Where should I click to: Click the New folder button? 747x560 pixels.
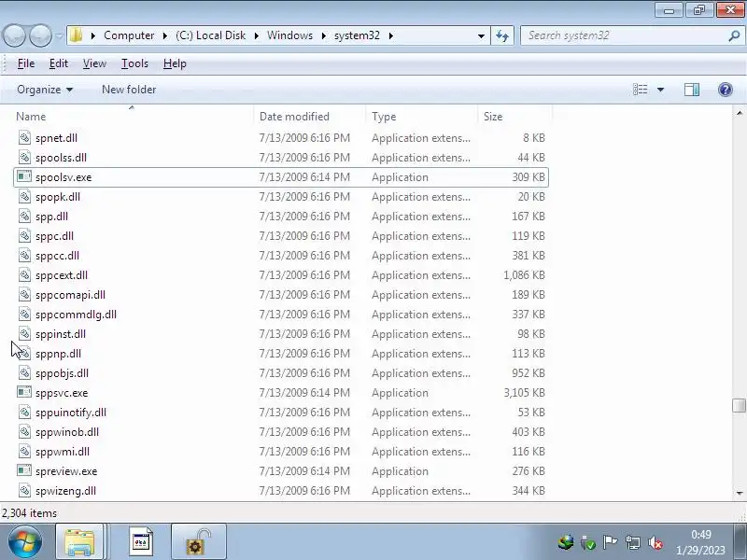pos(129,90)
